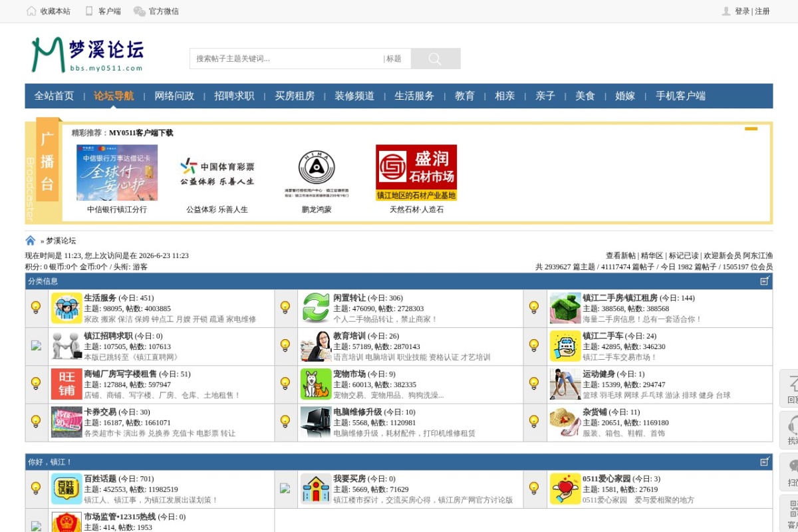798x532 pixels.
Task: Click the 卡券交易 coupon icon
Action: (x=66, y=422)
